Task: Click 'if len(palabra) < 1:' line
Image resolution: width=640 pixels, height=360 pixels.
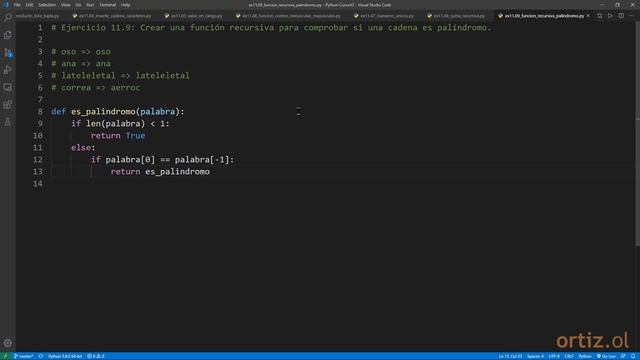Action: [x=120, y=124]
